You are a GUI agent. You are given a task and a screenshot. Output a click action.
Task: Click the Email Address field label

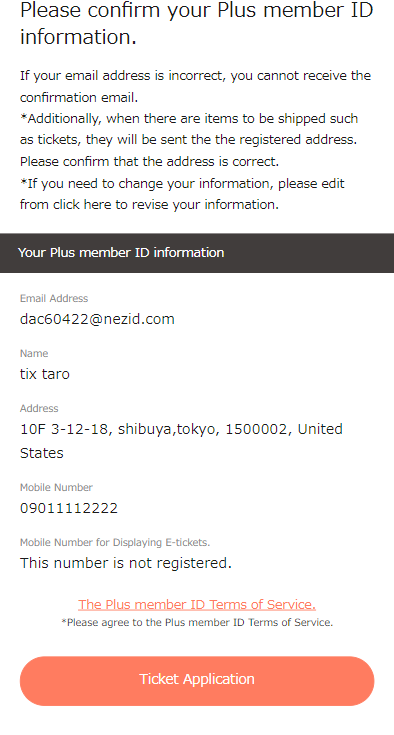pyautogui.click(x=54, y=299)
